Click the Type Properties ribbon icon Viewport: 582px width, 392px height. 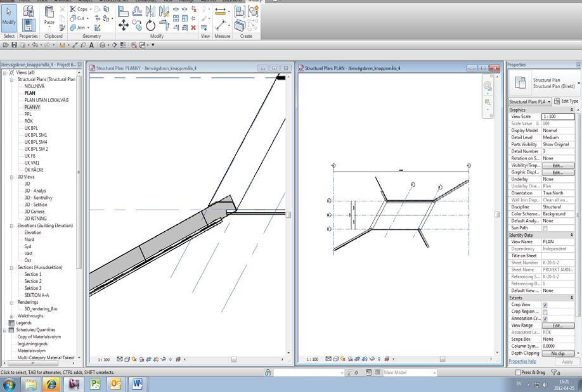tap(29, 11)
